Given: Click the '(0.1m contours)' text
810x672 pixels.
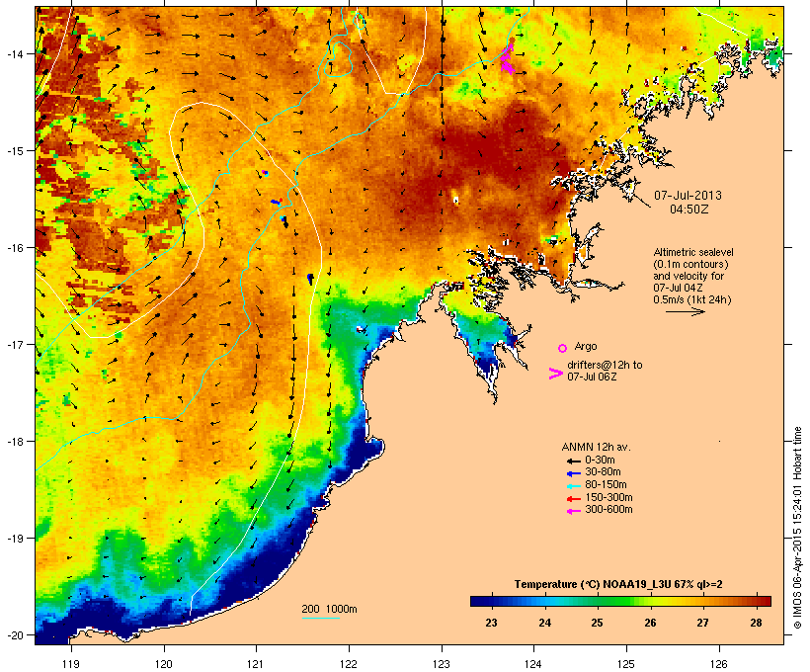Looking at the screenshot, I should click(x=691, y=264).
